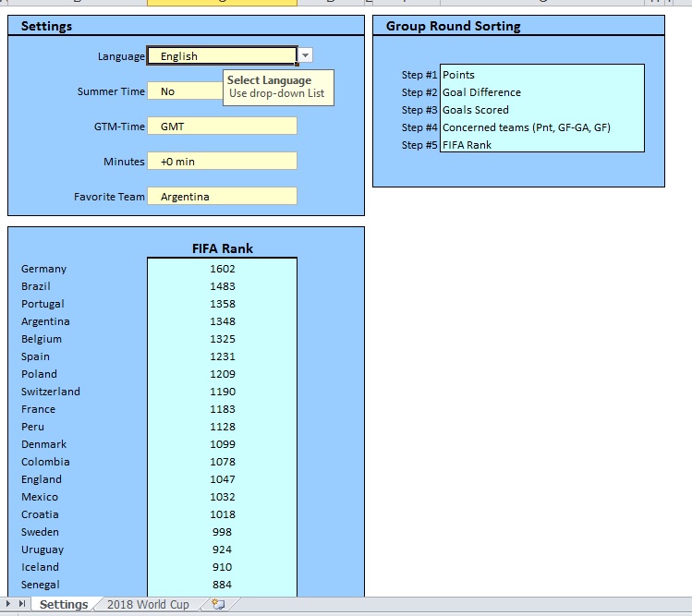Click Denmark's rank value 1099
This screenshot has height=616, width=692.
(x=222, y=444)
